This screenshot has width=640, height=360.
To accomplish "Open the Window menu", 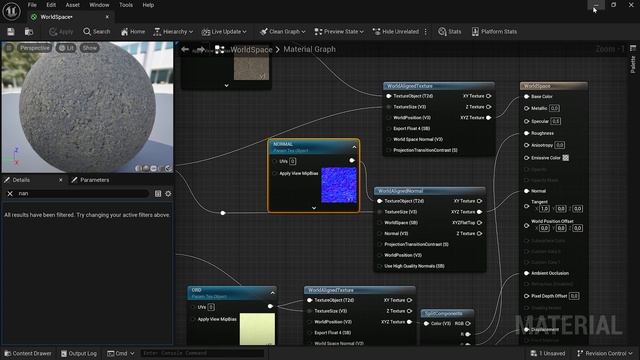I will pos(99,5).
